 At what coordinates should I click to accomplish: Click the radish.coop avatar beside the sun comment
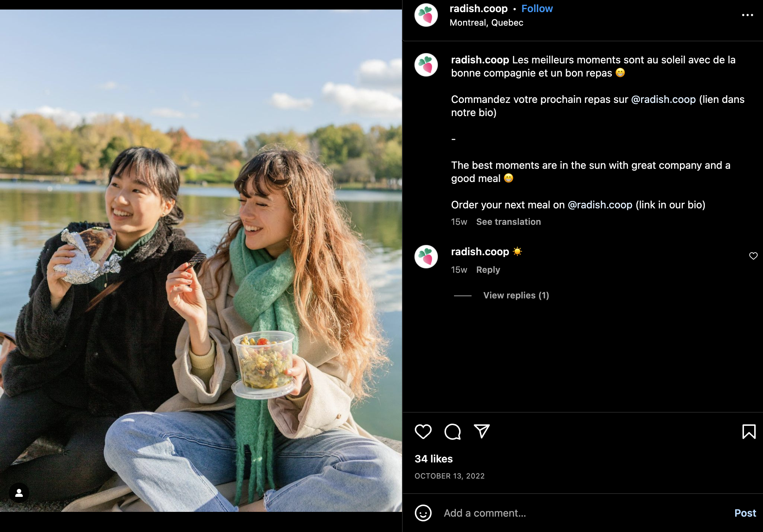click(x=426, y=257)
